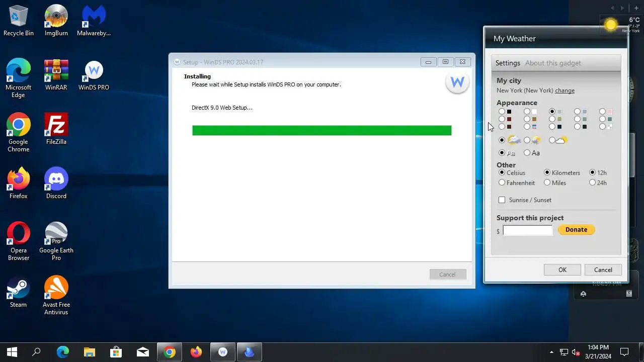Open FileZilla desktop shortcut
This screenshot has height=362, width=644.
56,129
